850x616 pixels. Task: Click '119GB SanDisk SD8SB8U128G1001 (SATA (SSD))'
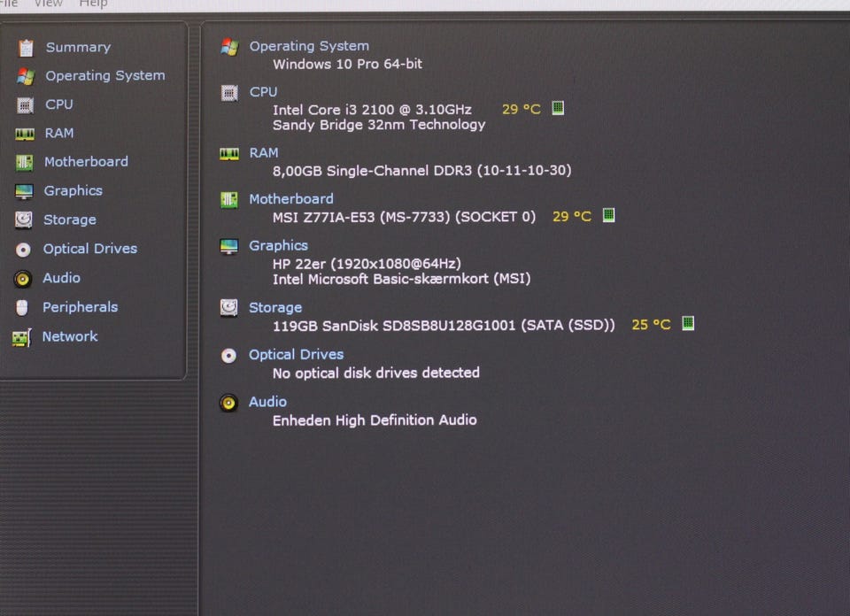[x=444, y=325]
